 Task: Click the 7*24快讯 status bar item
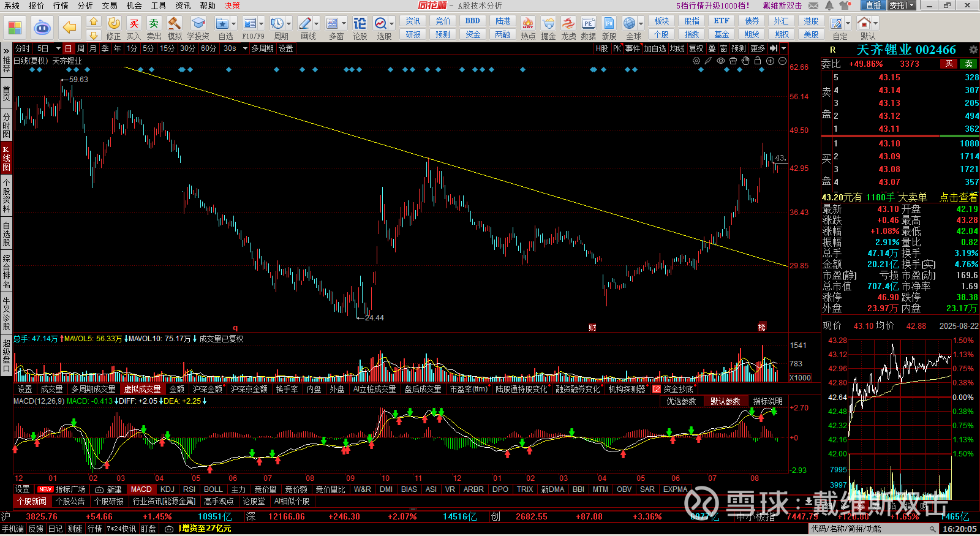[x=122, y=529]
